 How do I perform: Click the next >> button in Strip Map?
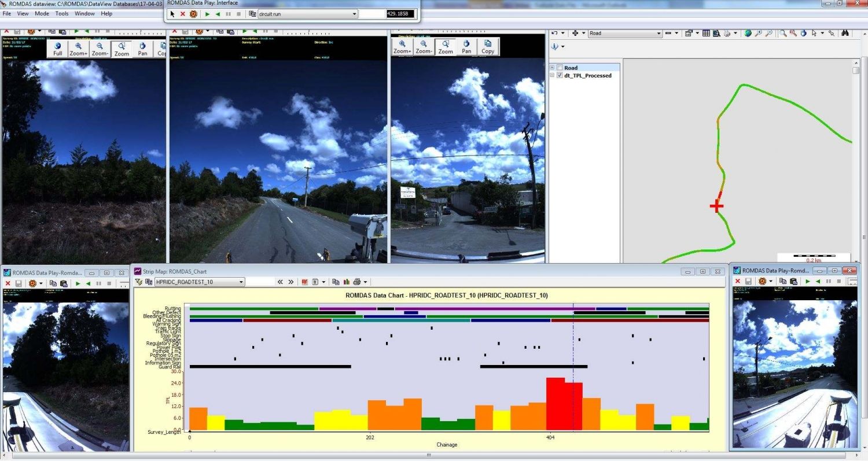291,282
